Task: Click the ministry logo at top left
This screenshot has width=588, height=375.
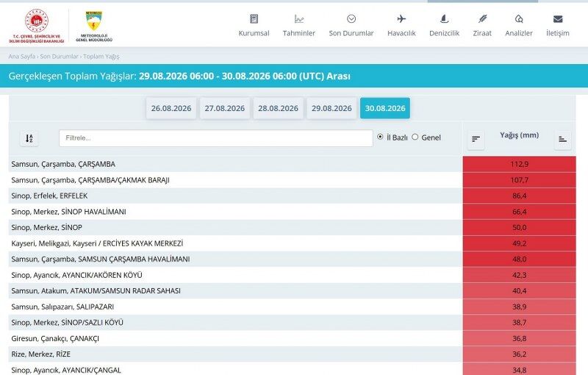Action: [37, 26]
